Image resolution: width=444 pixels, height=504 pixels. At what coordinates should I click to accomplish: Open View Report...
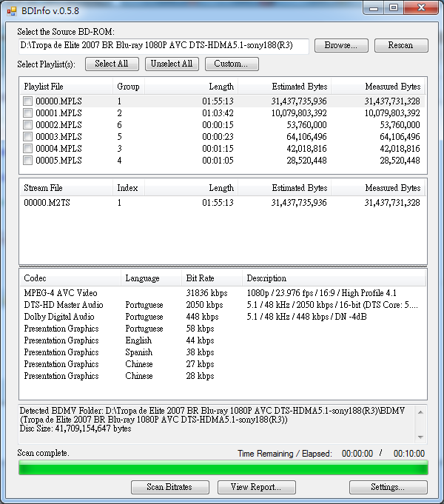pos(256,487)
